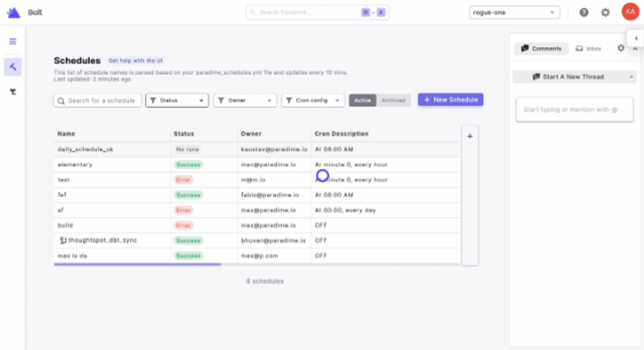Focus the Start typing or mention box
Screen dimensions: 644x350
(575, 110)
